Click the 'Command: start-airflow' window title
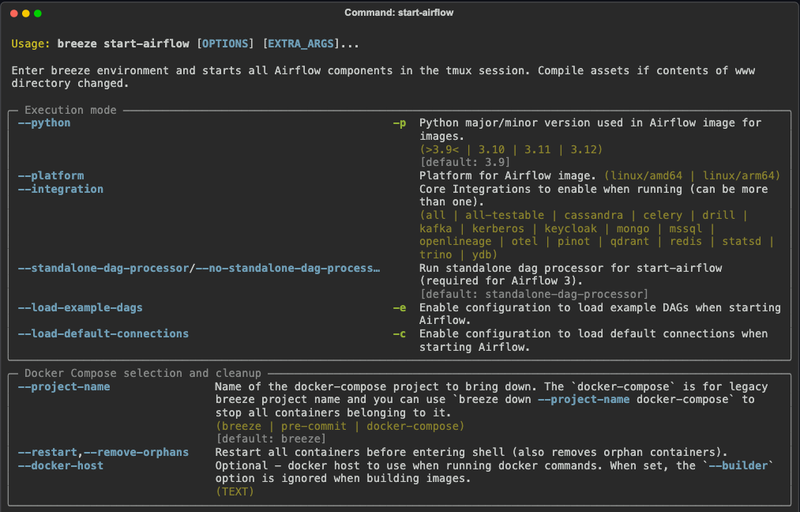Image resolution: width=800 pixels, height=512 pixels. tap(398, 13)
